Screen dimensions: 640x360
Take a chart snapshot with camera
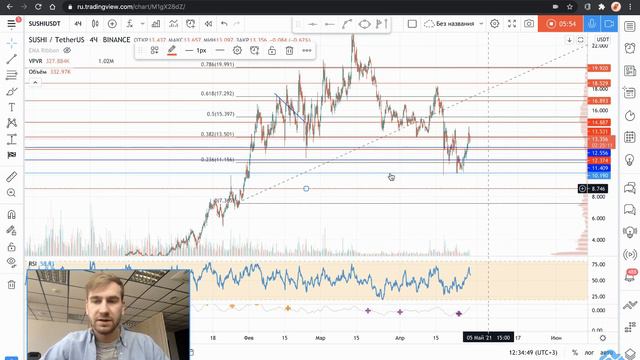point(529,24)
